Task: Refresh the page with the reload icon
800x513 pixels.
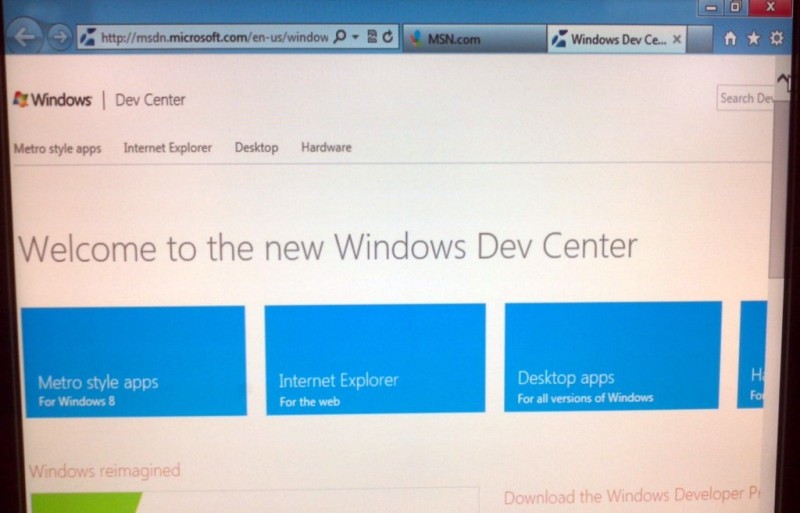Action: point(386,37)
